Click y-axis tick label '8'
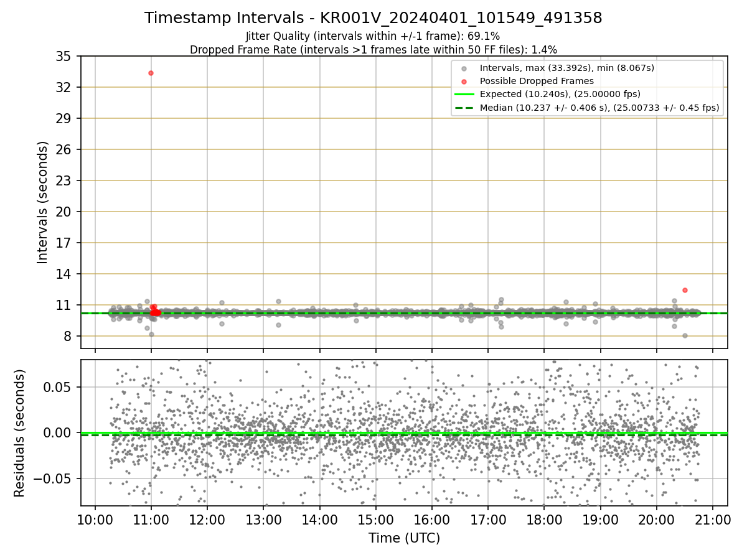747x560 pixels. (68, 336)
